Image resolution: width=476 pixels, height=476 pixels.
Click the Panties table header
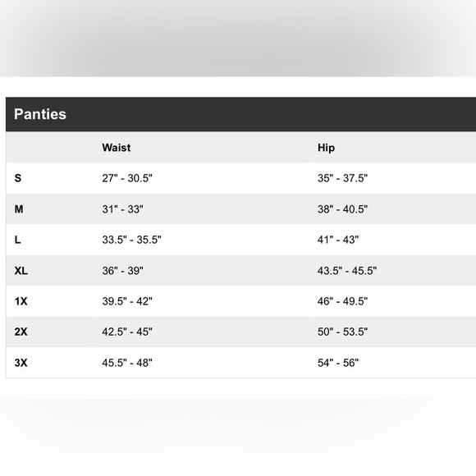coord(40,114)
